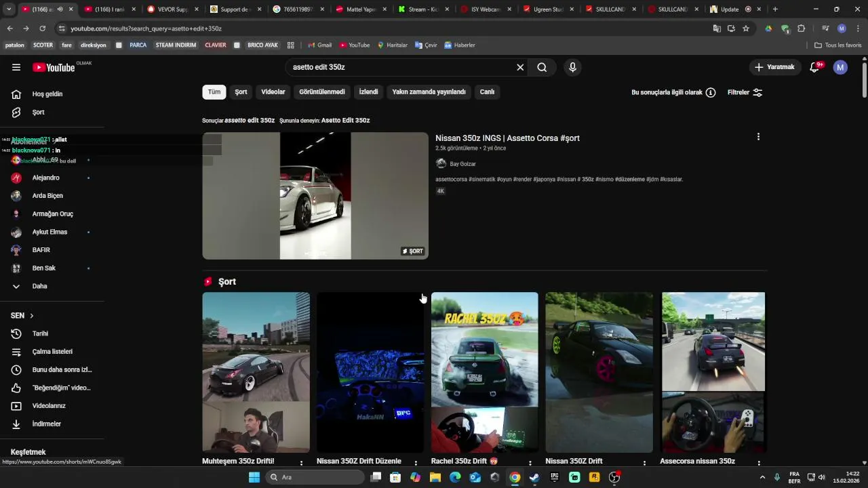Image resolution: width=868 pixels, height=488 pixels.
Task: Click the browser address bar URL
Action: pyautogui.click(x=146, y=28)
